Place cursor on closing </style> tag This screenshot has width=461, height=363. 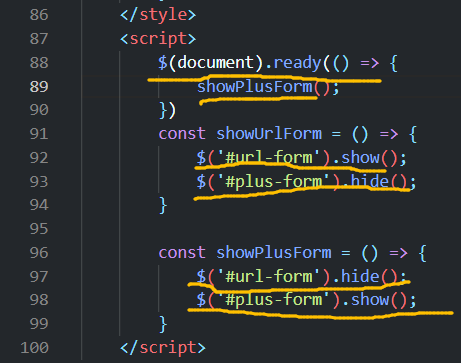158,15
